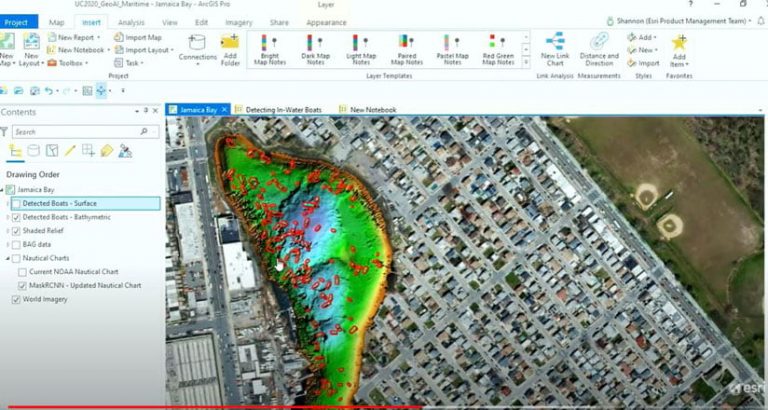Click the Open project folder icon
Image resolution: width=768 pixels, height=410 pixels.
click(x=19, y=91)
